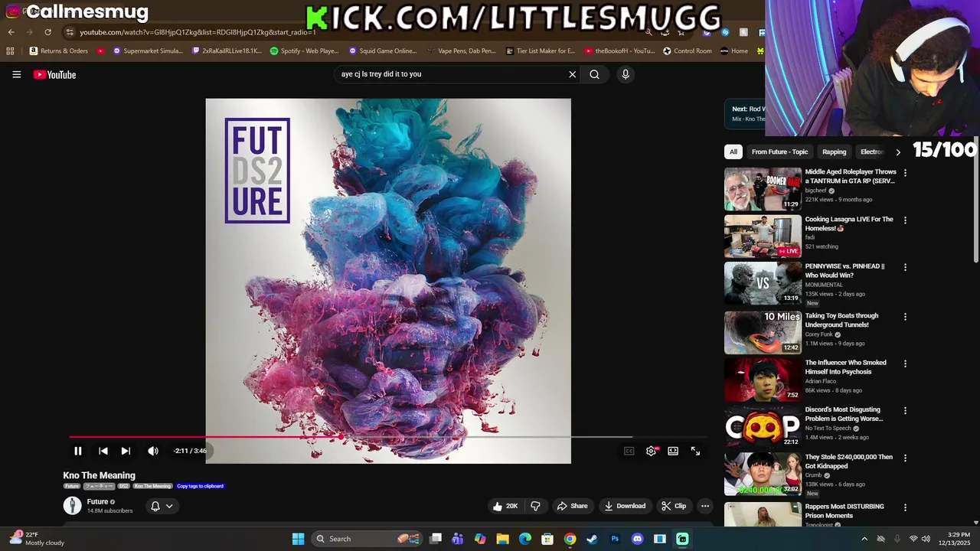
Task: Select the 'Rapping' filter chip
Action: pos(834,152)
